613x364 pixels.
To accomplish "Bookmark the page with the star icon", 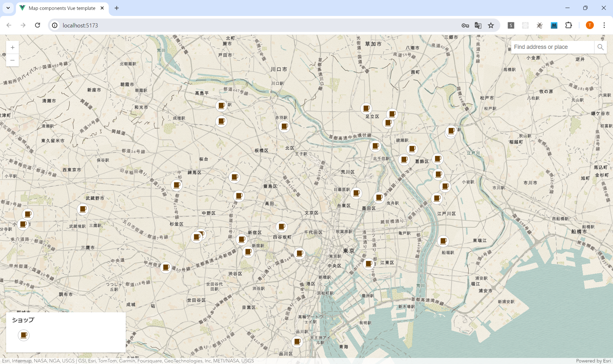I will 491,25.
